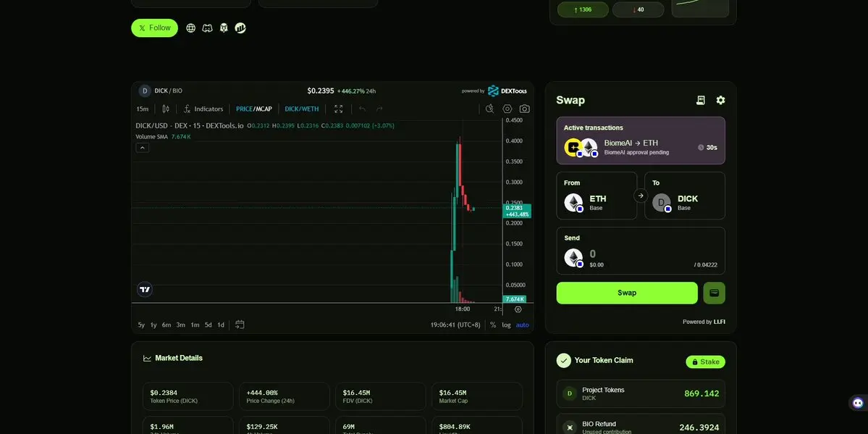Select the DICK / BIO pair header
Screen dimensions: 868x434
(168, 91)
